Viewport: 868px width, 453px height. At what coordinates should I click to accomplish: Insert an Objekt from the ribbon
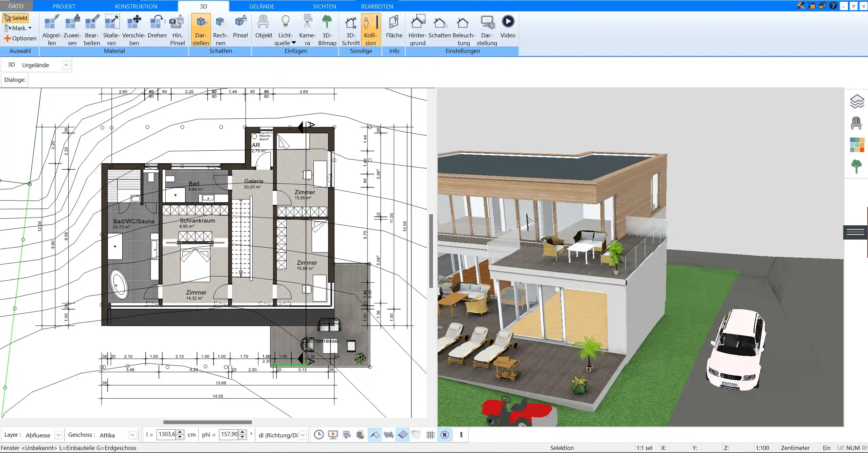click(264, 26)
